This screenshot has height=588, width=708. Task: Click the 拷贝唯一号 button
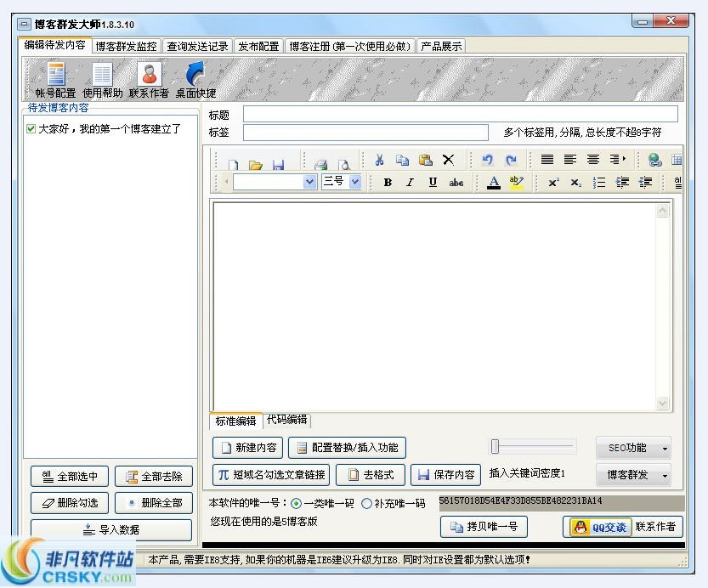pos(484,527)
